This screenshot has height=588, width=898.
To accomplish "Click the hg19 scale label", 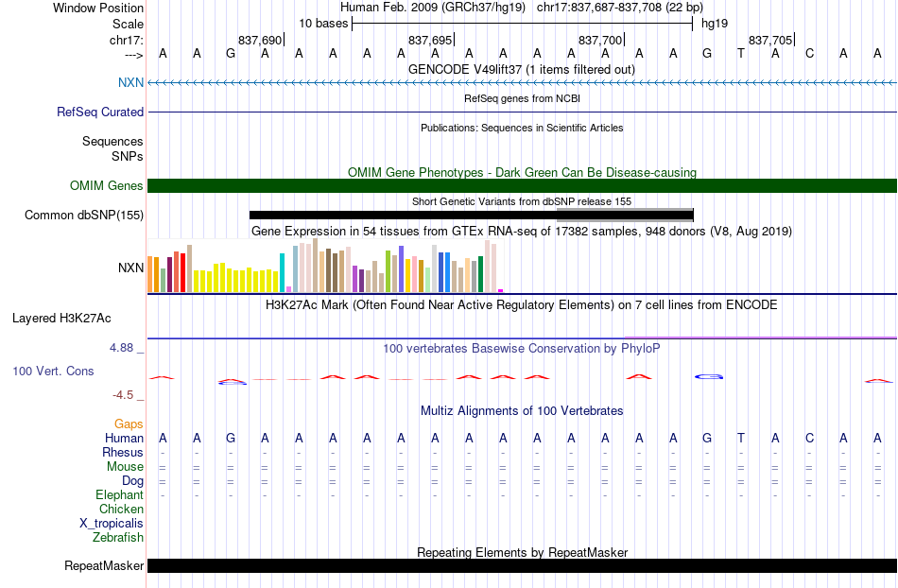I will tap(715, 24).
